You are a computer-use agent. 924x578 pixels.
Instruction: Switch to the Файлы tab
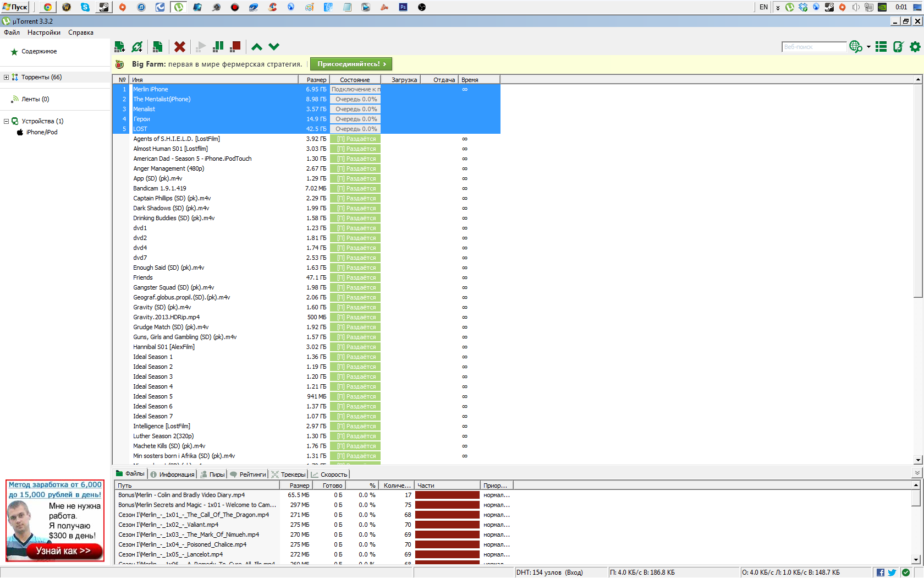click(x=130, y=474)
